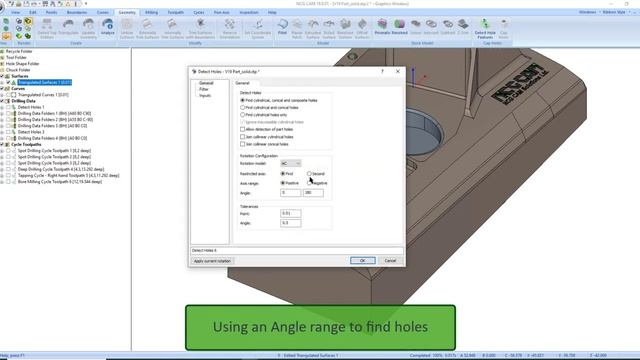Click the Extruded Surface icon
640x360 pixels.
click(313, 29)
